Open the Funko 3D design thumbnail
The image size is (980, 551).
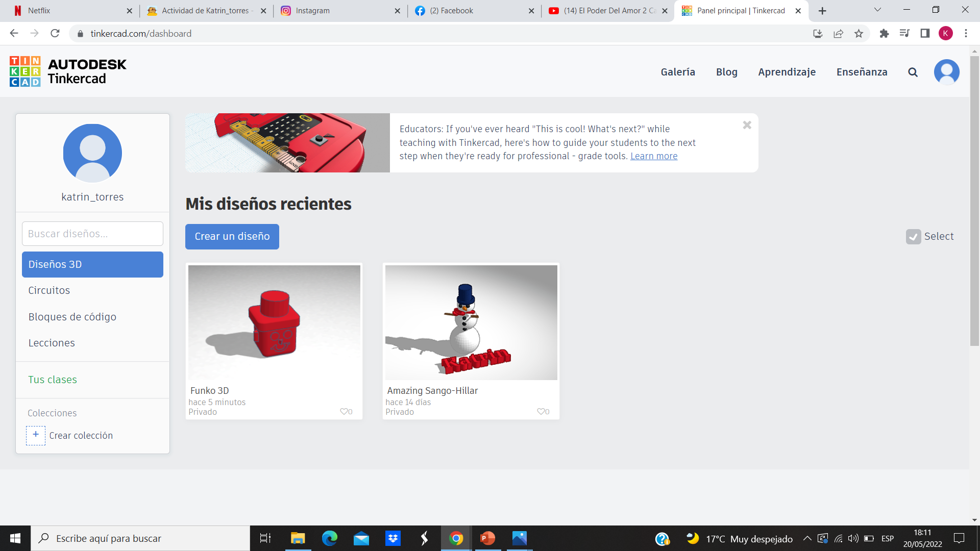point(274,322)
